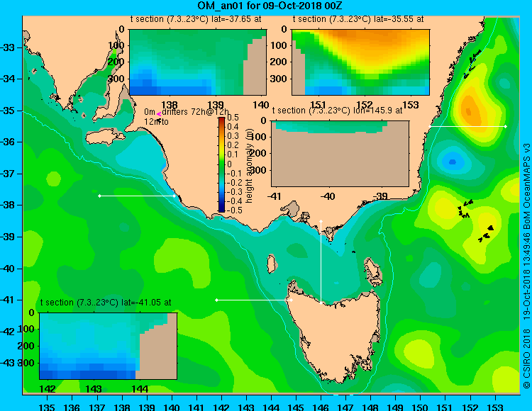Click west endpoint of lat -37.65 section line
The width and height of the screenshot is (532, 411).
tap(99, 196)
